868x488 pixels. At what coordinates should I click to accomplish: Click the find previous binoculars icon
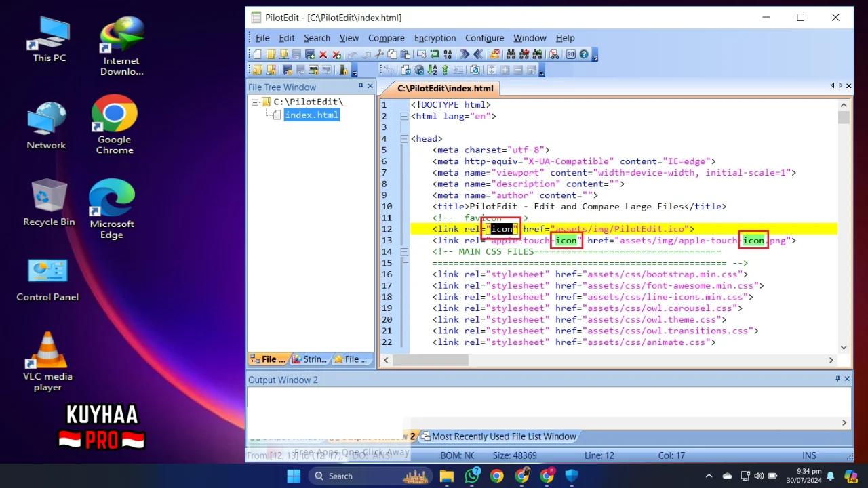coord(524,54)
